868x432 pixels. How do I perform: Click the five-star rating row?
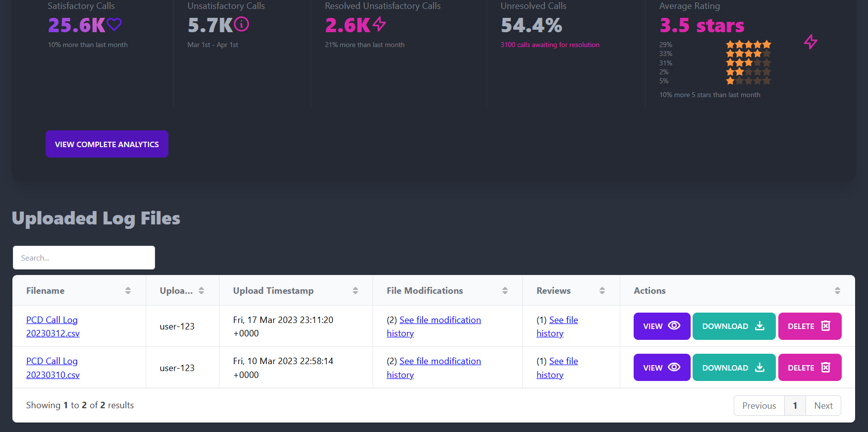click(748, 45)
